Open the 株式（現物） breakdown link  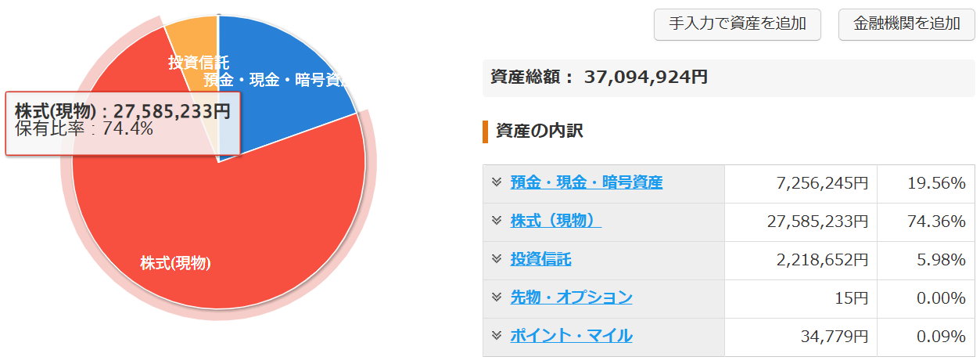(x=555, y=222)
